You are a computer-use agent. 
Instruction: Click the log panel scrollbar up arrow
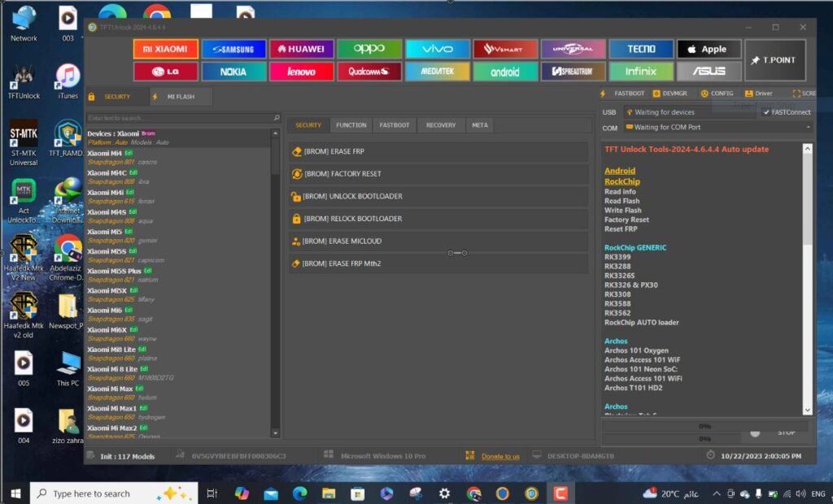click(x=808, y=149)
